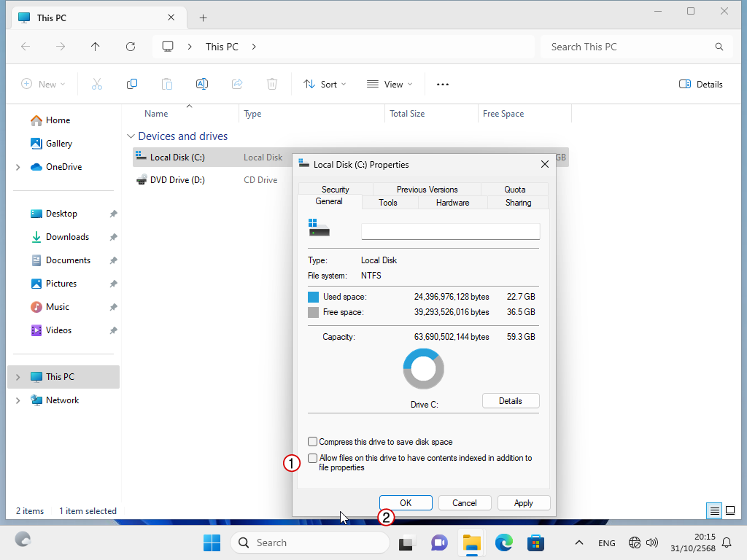
Task: Click the Cut scissors icon in toolbar
Action: [x=97, y=84]
